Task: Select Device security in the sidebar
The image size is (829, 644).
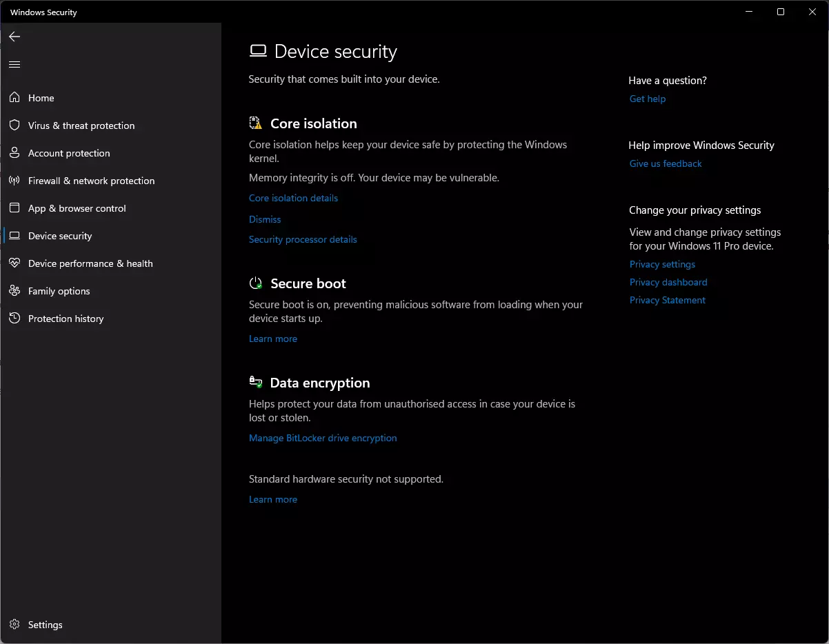Action: point(60,236)
